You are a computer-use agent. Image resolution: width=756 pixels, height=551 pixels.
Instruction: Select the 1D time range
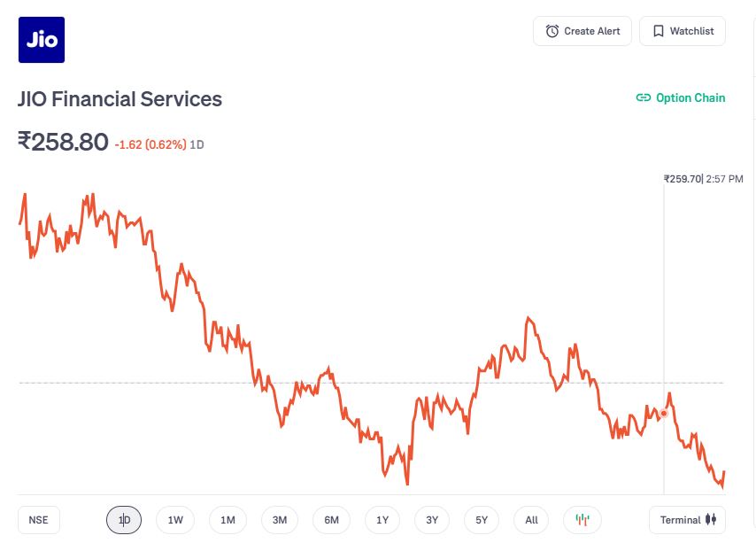124,520
